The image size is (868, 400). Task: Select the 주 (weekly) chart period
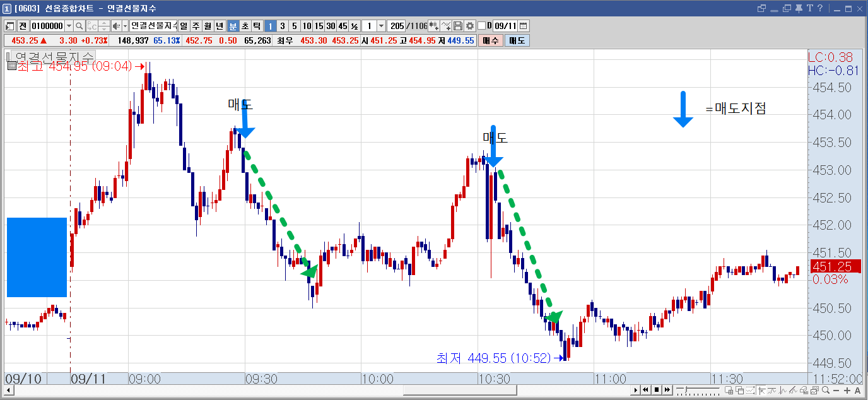pyautogui.click(x=196, y=26)
